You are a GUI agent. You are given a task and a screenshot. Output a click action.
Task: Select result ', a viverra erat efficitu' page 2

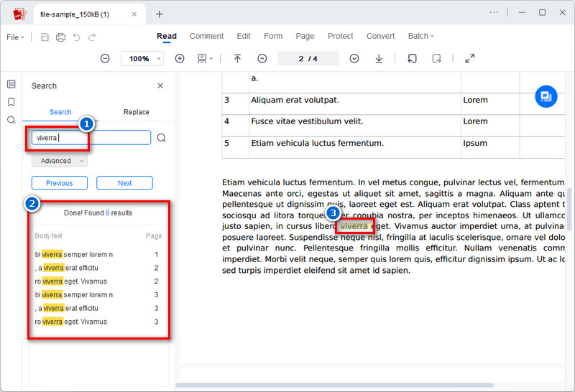coord(98,268)
